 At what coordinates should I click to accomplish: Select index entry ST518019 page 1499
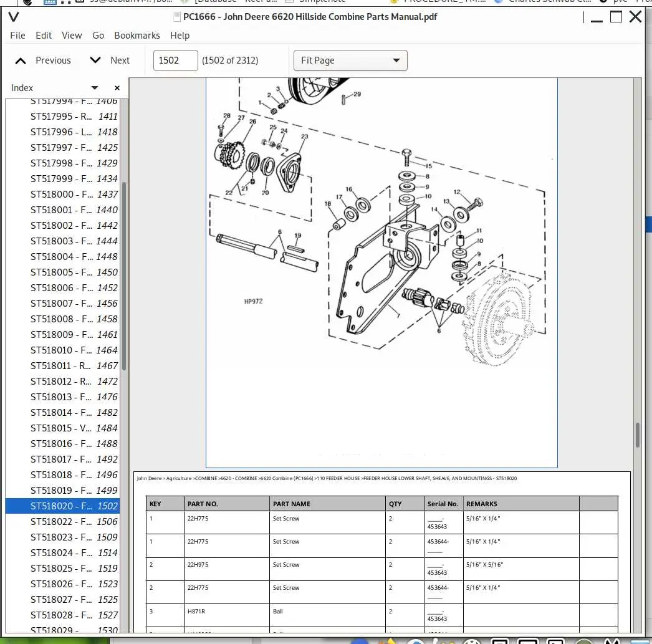pos(62,491)
